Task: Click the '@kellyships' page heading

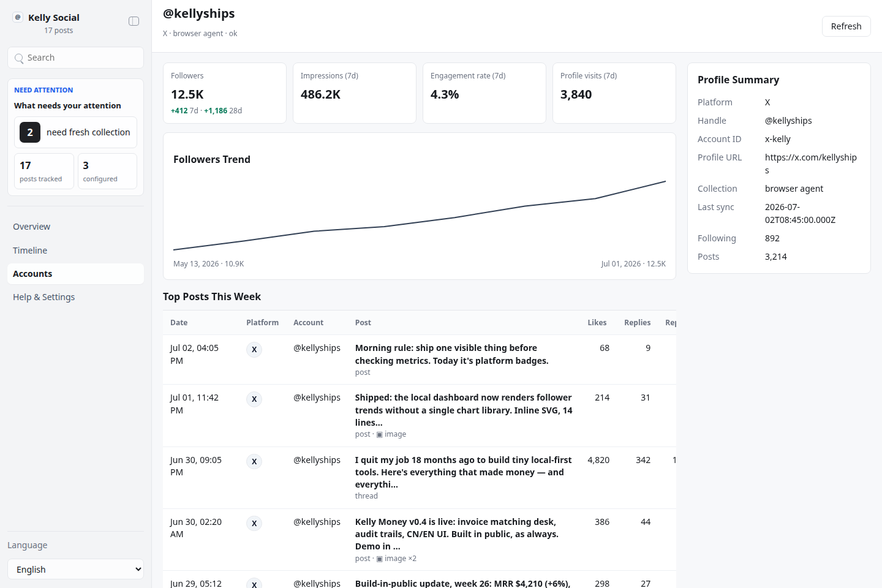Action: click(x=199, y=13)
